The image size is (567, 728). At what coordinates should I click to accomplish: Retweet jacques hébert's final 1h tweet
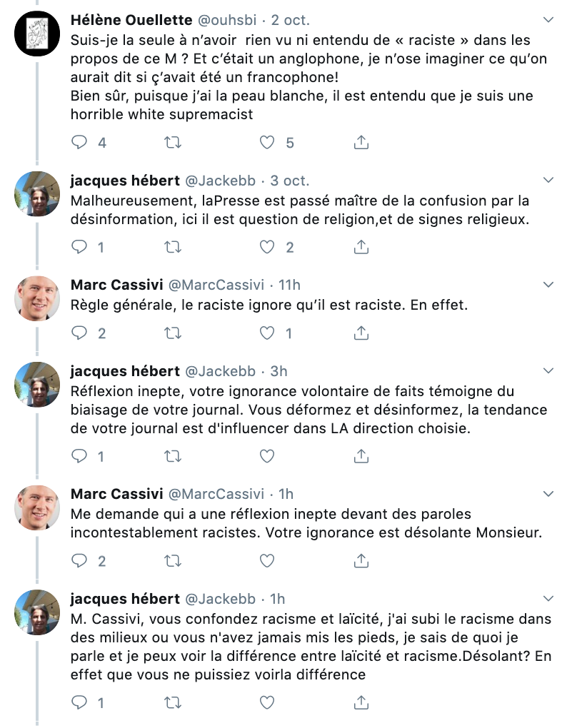[174, 702]
